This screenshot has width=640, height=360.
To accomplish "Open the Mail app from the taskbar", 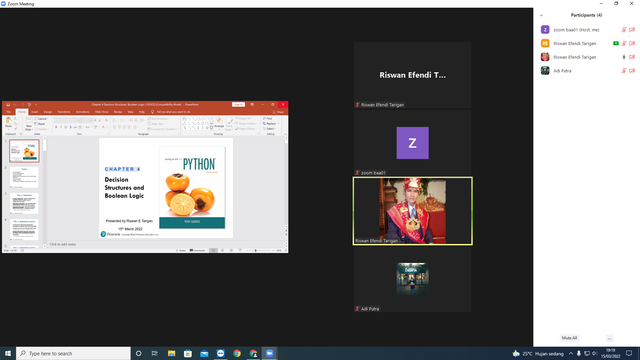I will tap(204, 353).
